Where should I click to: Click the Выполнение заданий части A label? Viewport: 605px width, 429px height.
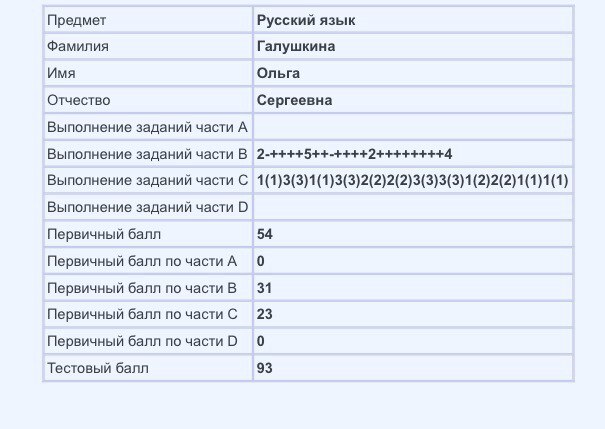pyautogui.click(x=147, y=127)
